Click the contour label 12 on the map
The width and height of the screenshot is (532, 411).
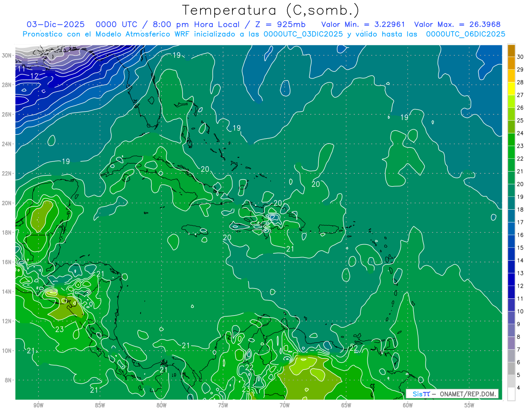click(x=35, y=76)
